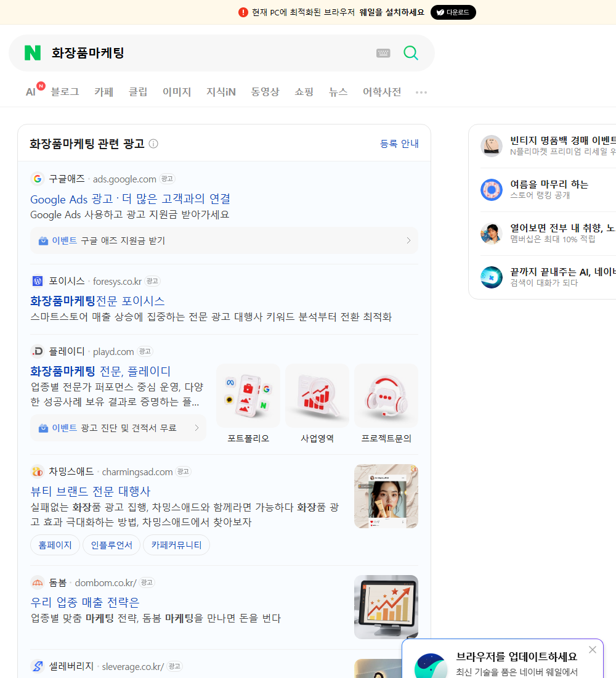Image resolution: width=616 pixels, height=678 pixels.
Task: Click the playd.com URL text
Action: [113, 352]
